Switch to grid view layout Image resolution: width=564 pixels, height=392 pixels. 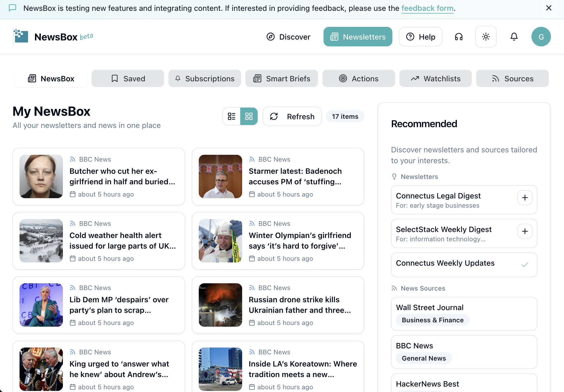(x=249, y=116)
